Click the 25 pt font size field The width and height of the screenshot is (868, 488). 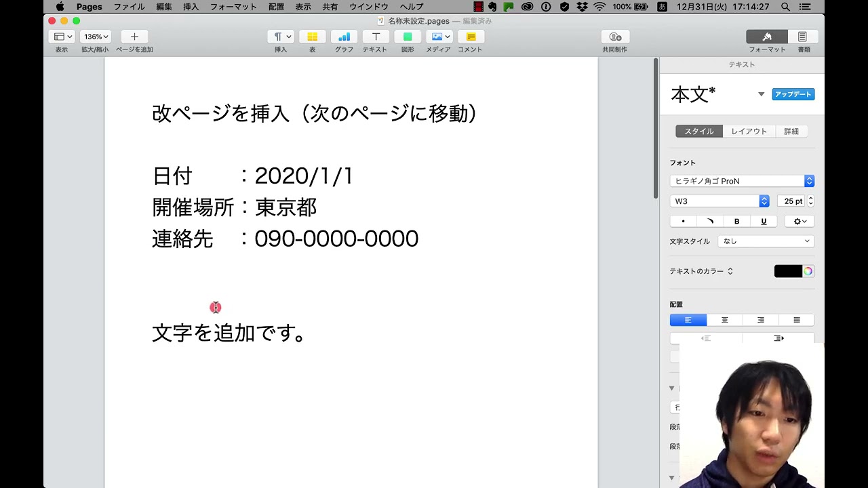tap(791, 201)
